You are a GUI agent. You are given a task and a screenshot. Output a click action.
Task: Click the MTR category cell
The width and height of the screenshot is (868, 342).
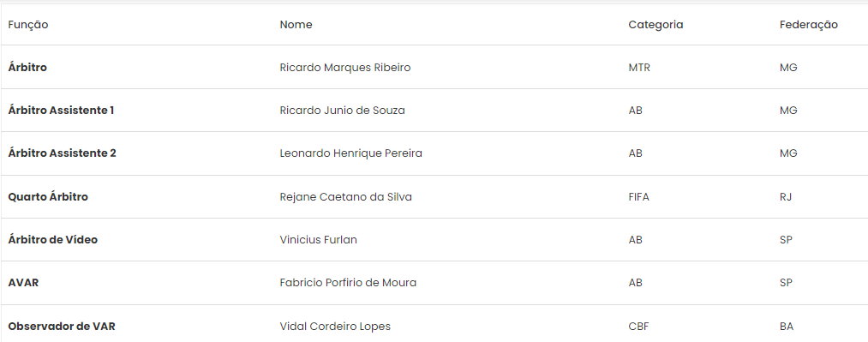coord(639,68)
